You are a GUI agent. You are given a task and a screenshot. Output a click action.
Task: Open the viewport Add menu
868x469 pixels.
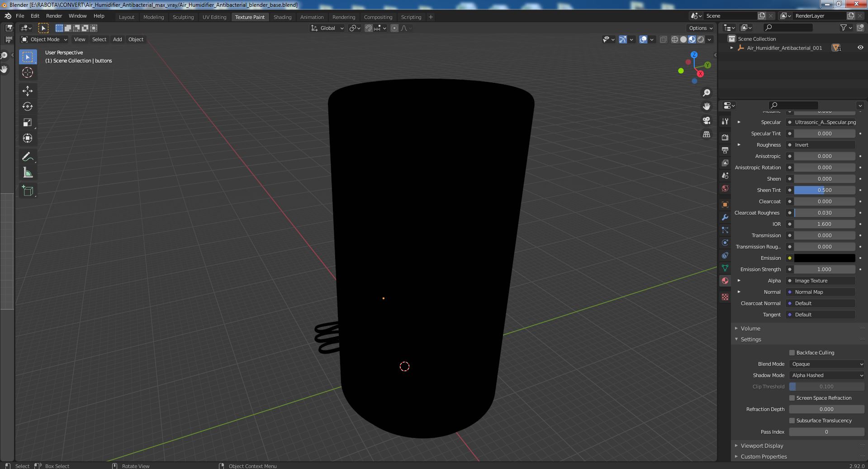point(117,39)
